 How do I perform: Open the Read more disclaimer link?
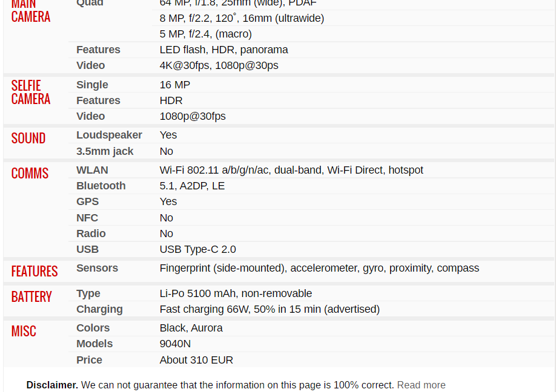[x=421, y=385]
